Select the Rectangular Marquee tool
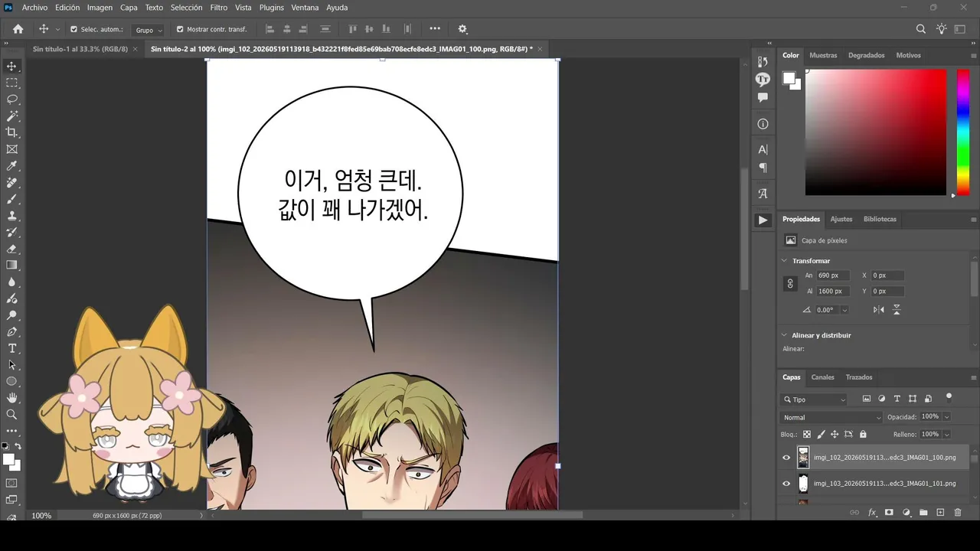Screen dimensions: 980x551 [x=11, y=83]
